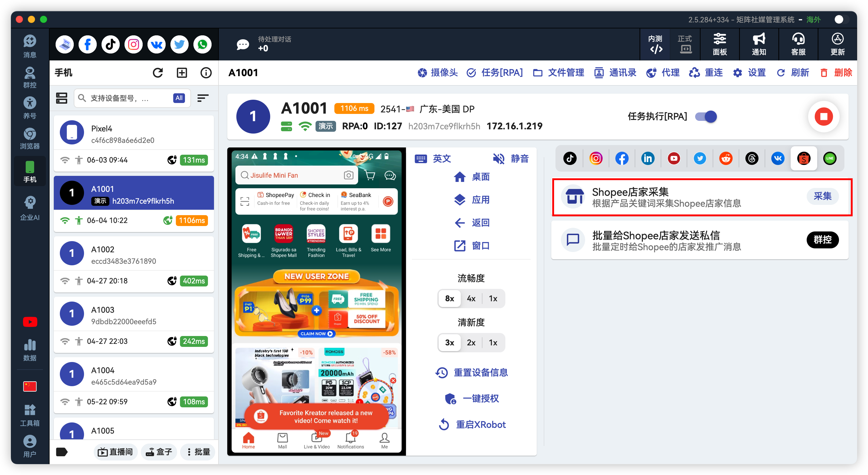The width and height of the screenshot is (868, 475).
Task: Open 文件管理 file management
Action: click(558, 73)
